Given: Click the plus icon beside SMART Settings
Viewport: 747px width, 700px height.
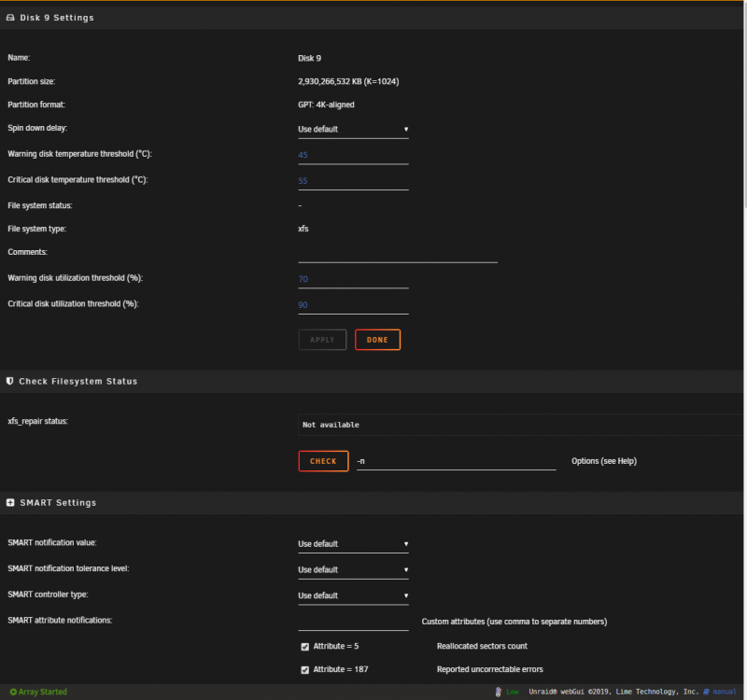Looking at the screenshot, I should click(10, 503).
